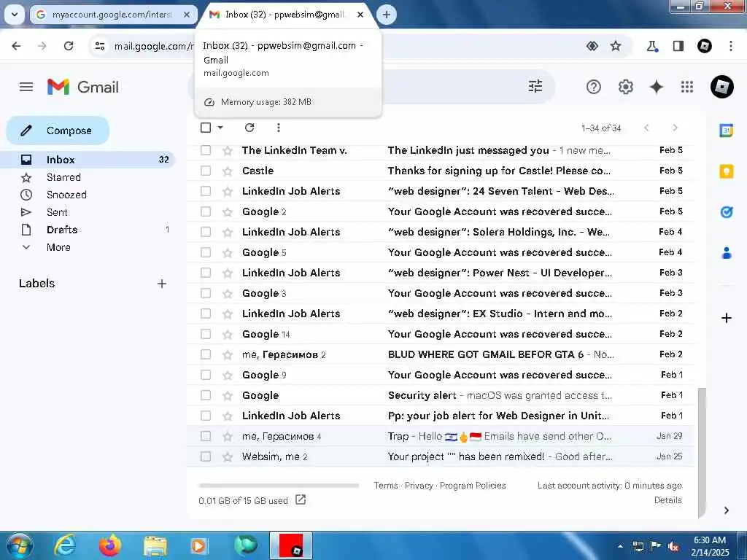Select the Inbox (32) Gmail tab
747x560 pixels.
[285, 15]
